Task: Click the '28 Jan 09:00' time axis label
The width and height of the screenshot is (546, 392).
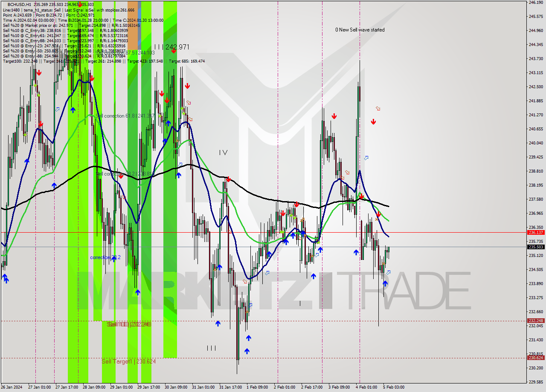Action: click(x=94, y=387)
